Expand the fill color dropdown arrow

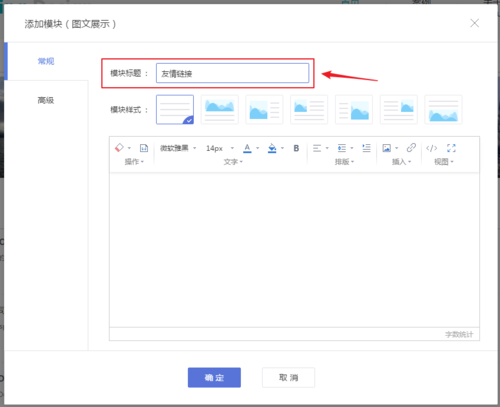pyautogui.click(x=282, y=148)
